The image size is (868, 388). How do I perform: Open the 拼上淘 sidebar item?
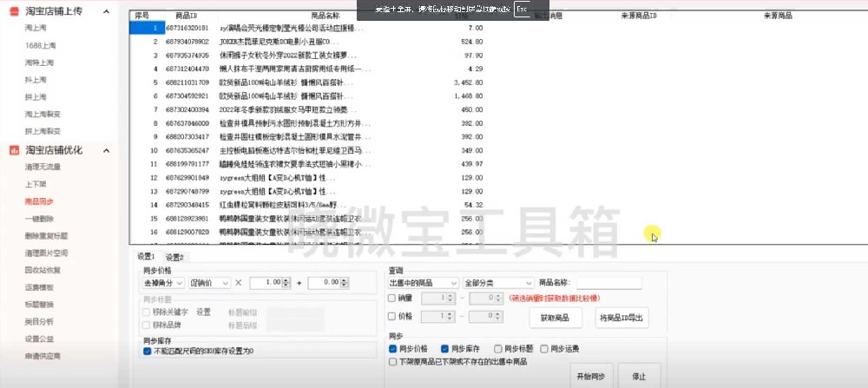[36, 97]
